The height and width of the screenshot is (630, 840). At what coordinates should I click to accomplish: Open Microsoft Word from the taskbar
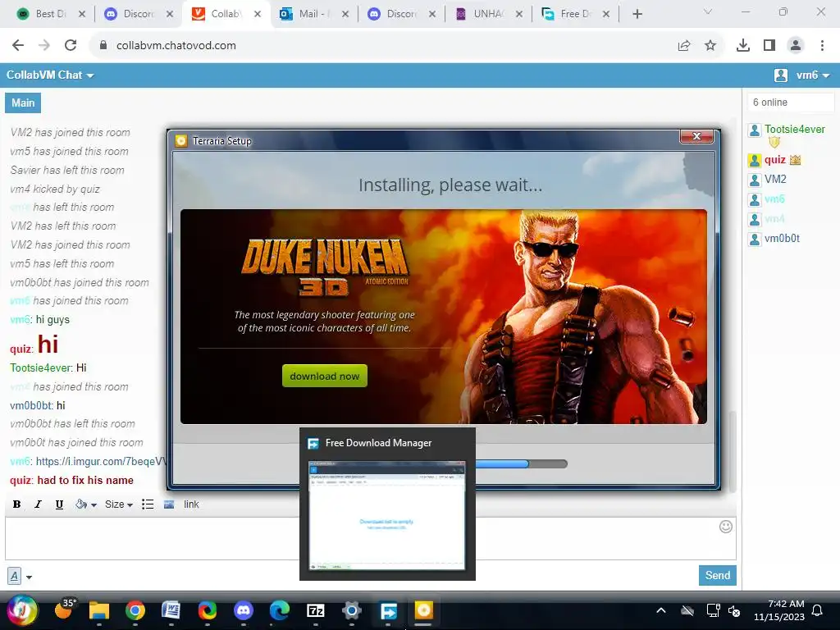(x=171, y=610)
